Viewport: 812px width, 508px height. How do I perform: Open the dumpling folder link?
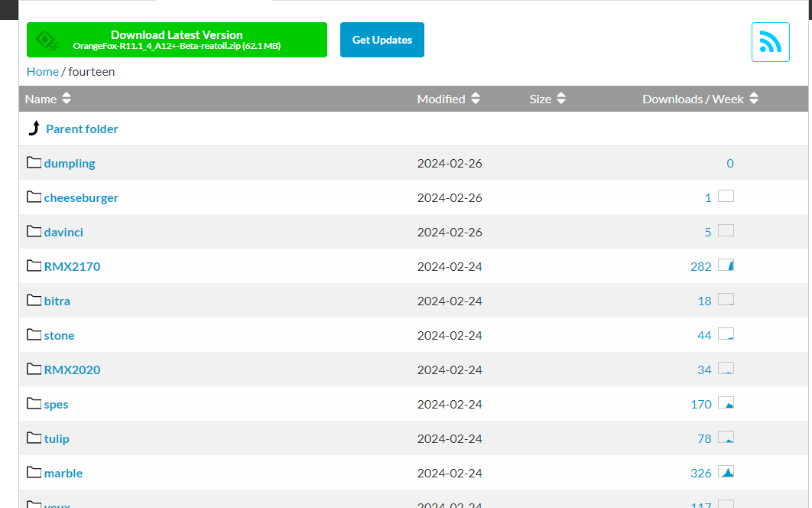70,163
